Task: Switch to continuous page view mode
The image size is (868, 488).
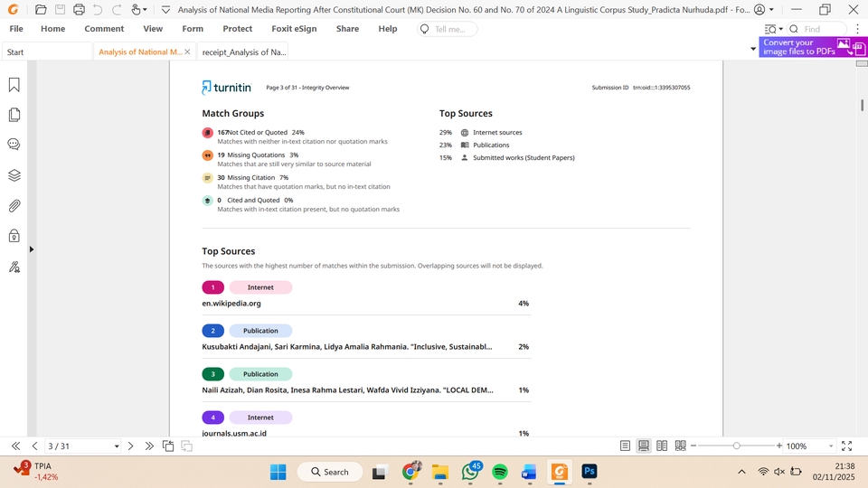Action: coord(643,446)
